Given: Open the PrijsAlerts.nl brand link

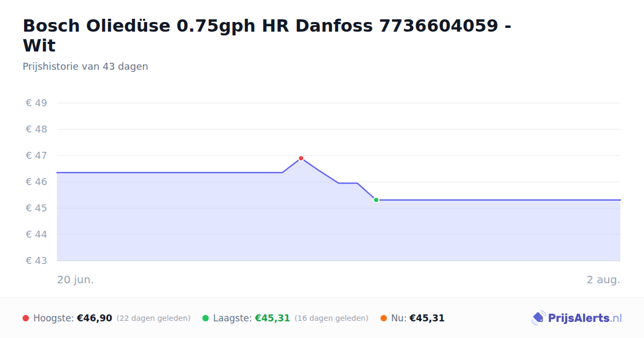Looking at the screenshot, I should click(577, 318).
